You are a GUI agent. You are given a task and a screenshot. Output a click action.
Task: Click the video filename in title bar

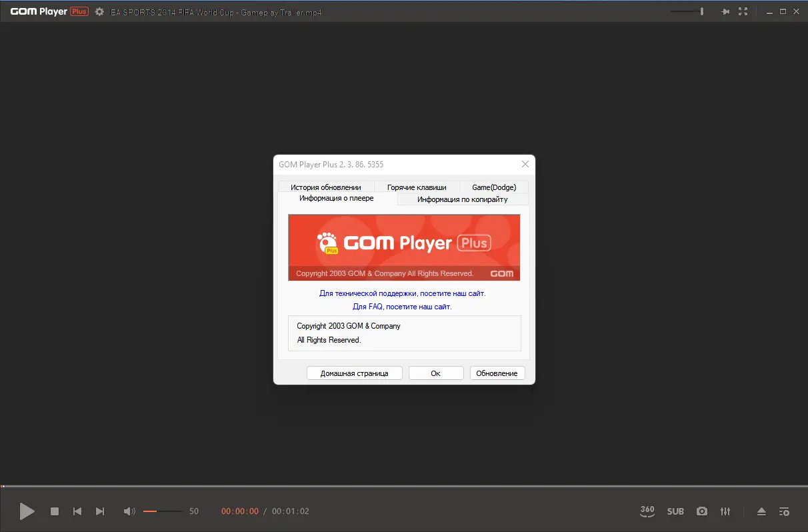tap(216, 12)
